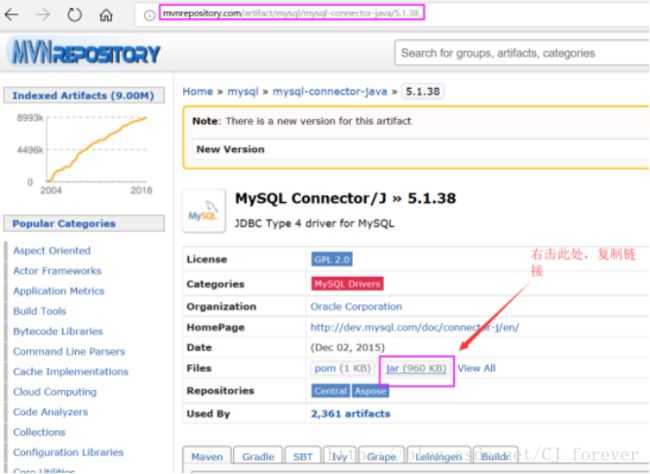Switch to the Maven tab
Screen dimensions: 650x474
pyautogui.click(x=207, y=457)
